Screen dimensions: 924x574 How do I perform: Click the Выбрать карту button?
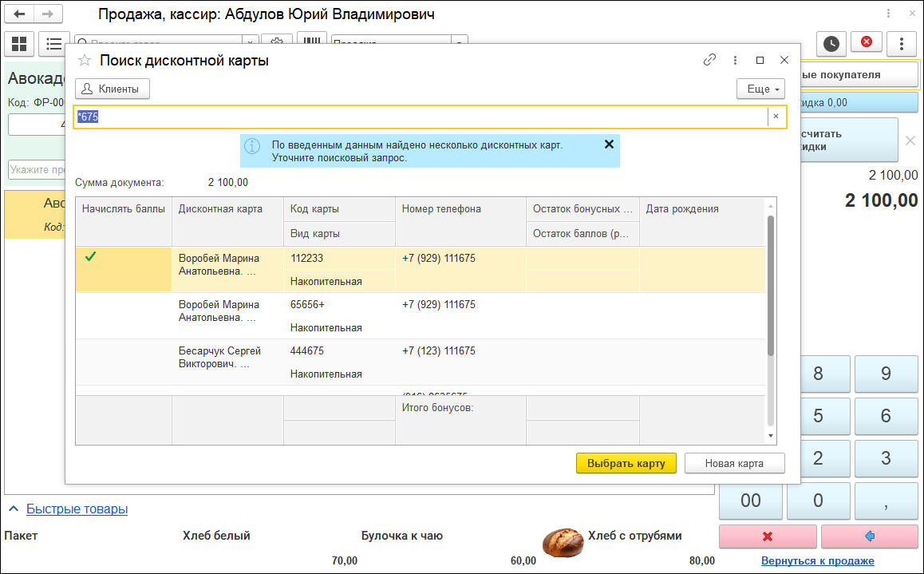[626, 463]
